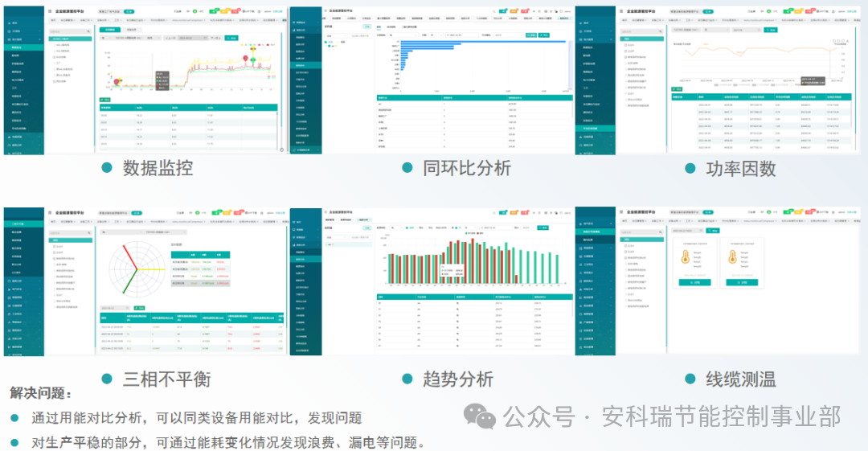Click date field above 三相不平衡 table

[115, 308]
